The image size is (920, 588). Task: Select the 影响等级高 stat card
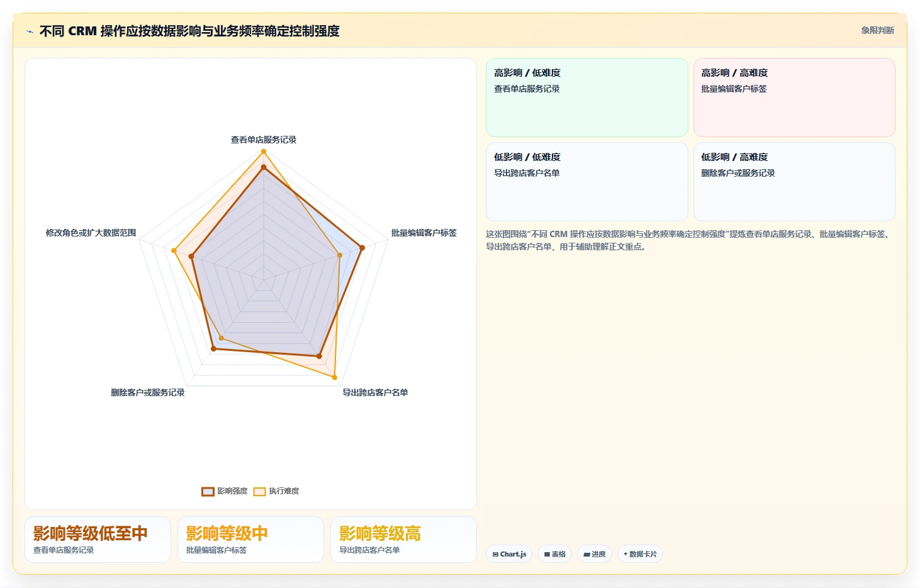pyautogui.click(x=403, y=540)
